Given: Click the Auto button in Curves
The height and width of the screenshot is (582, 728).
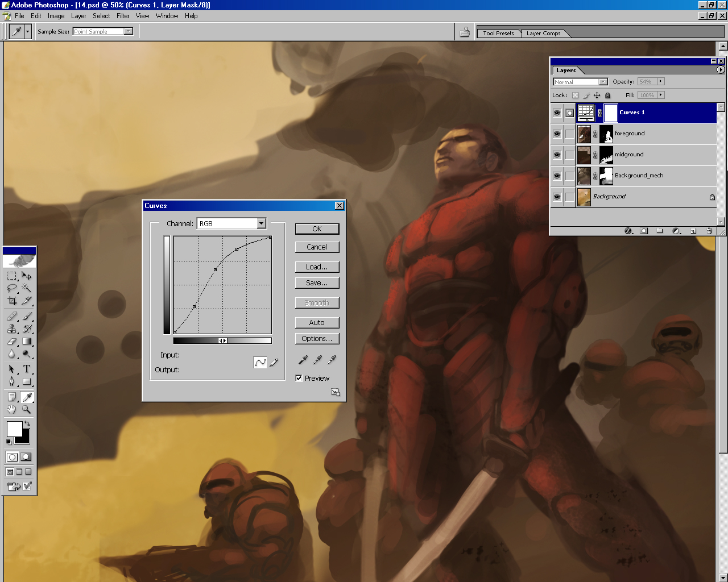Looking at the screenshot, I should click(317, 323).
